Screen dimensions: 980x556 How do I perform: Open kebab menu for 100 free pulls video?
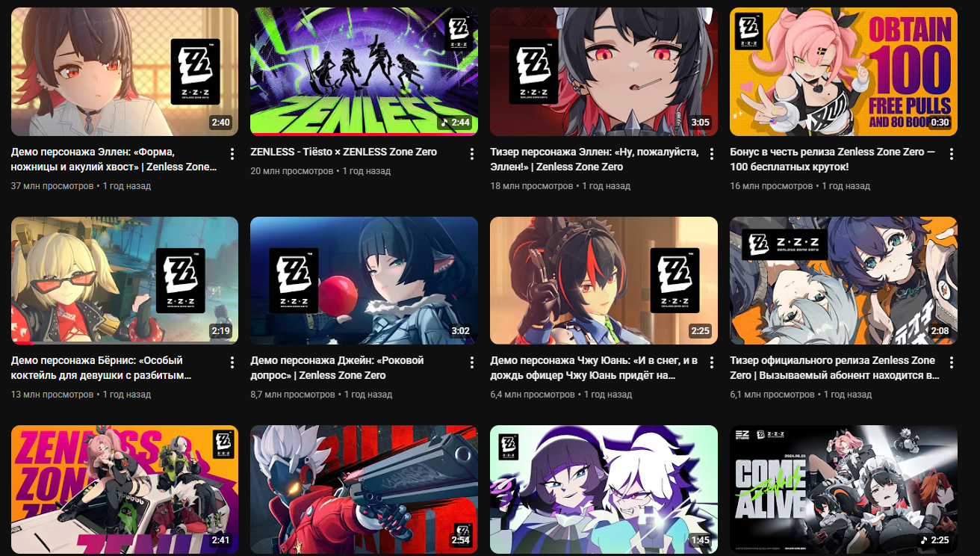click(951, 154)
